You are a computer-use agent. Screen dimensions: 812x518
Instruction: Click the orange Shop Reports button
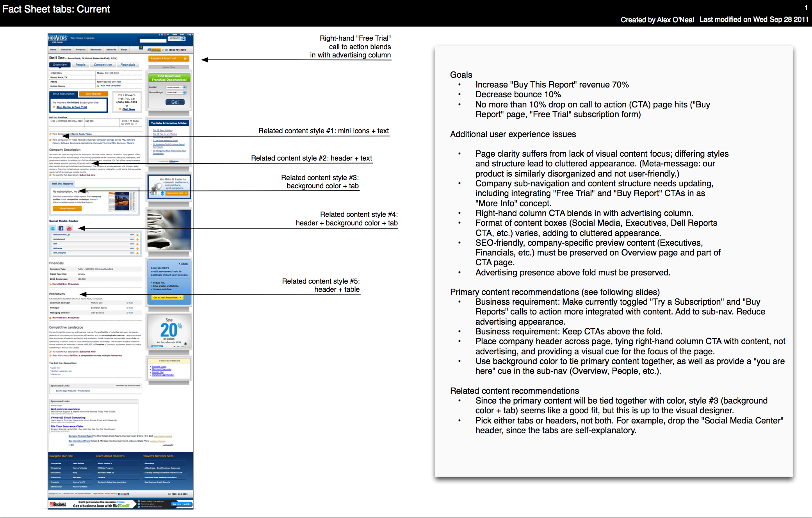click(x=68, y=209)
